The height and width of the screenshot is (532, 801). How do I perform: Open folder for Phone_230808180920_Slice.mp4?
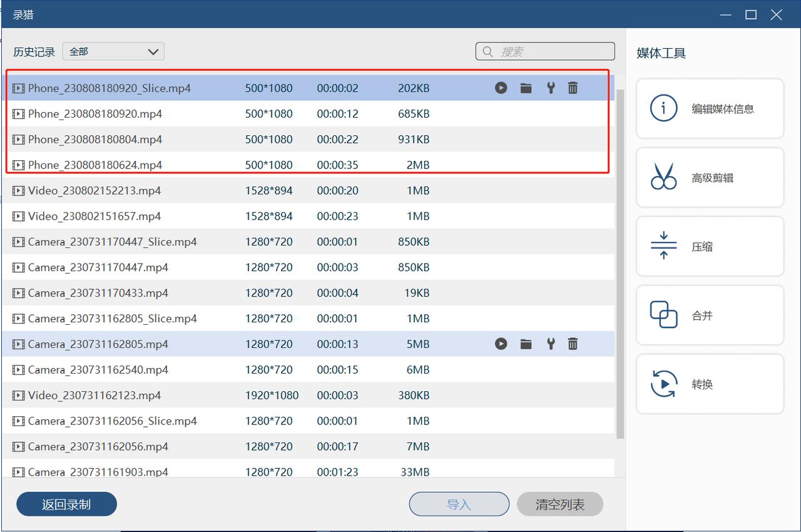coord(526,88)
